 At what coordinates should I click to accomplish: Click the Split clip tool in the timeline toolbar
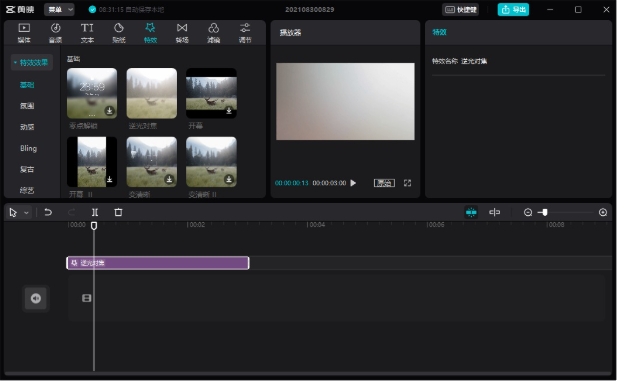tap(95, 212)
